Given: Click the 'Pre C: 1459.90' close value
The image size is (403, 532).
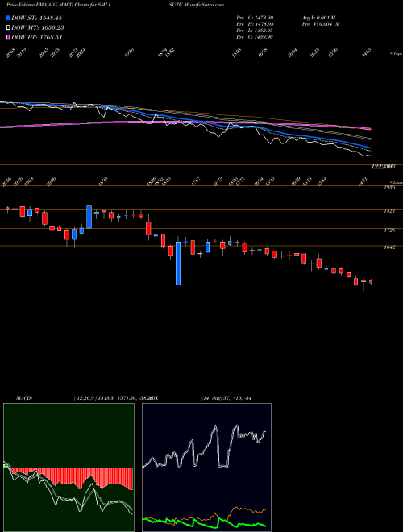Looking at the screenshot, I should 255,37.
